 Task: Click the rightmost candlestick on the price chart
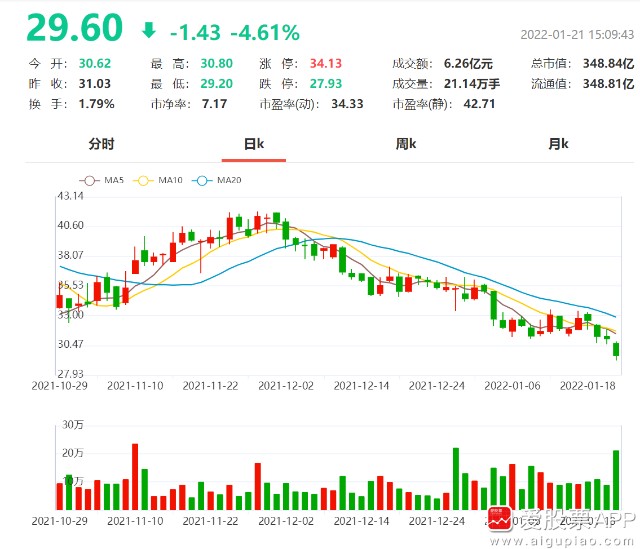coord(616,349)
